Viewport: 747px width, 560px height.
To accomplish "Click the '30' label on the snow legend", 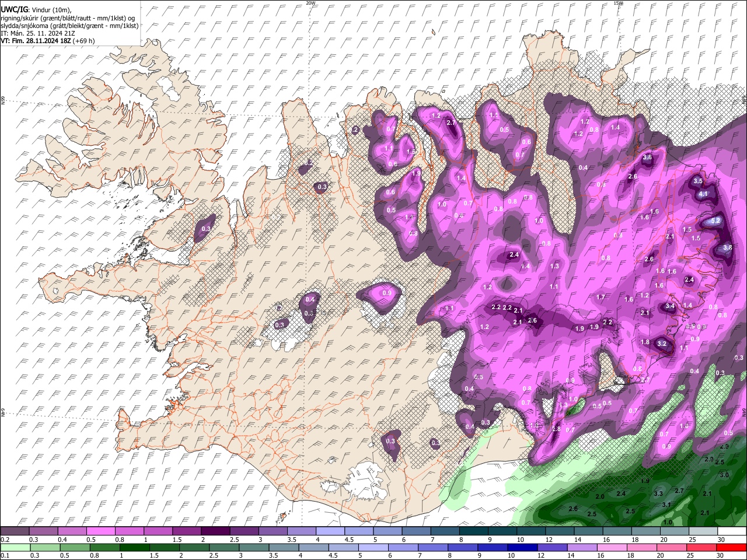I will (721, 540).
